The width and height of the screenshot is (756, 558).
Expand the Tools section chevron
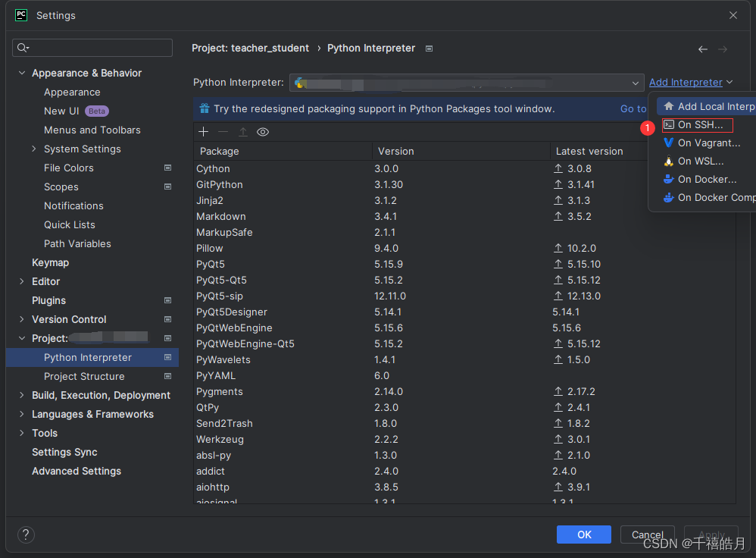click(22, 433)
